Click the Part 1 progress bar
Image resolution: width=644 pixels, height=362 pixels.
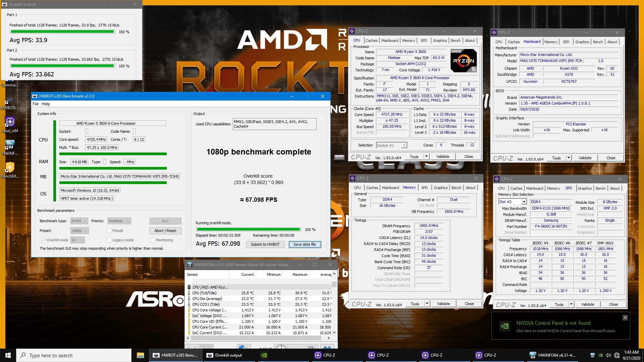62,32
